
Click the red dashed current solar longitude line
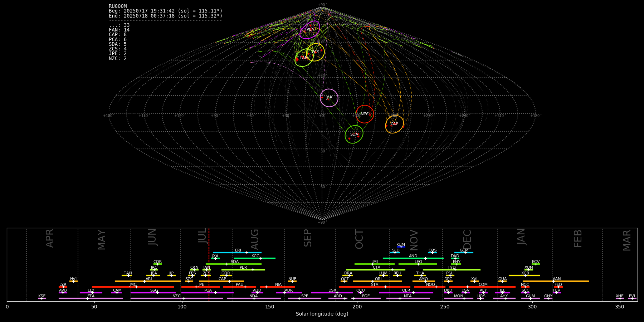click(209, 265)
